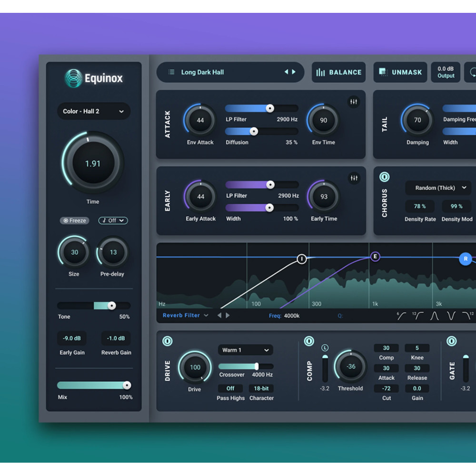Open Early section advanced settings icon
Viewport: 476px width, 476px height.
[354, 178]
